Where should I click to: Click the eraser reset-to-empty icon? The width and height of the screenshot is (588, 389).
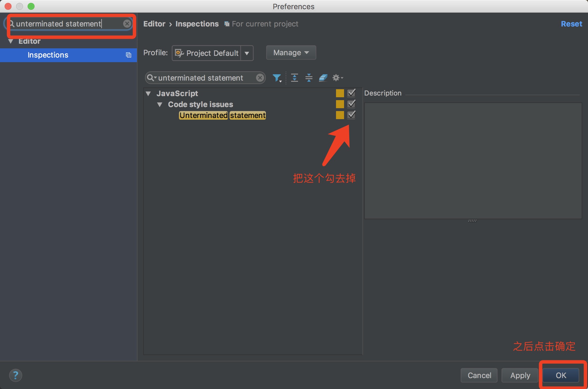coord(323,78)
